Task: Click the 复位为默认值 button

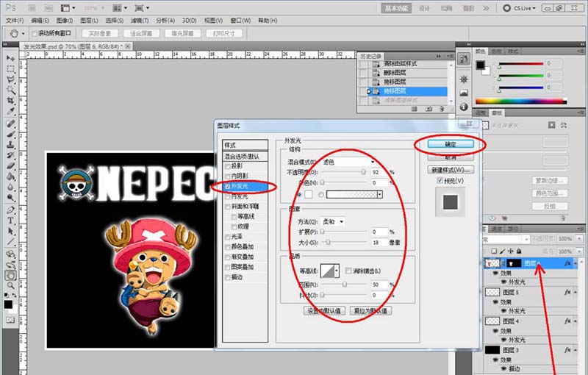Action: point(370,311)
